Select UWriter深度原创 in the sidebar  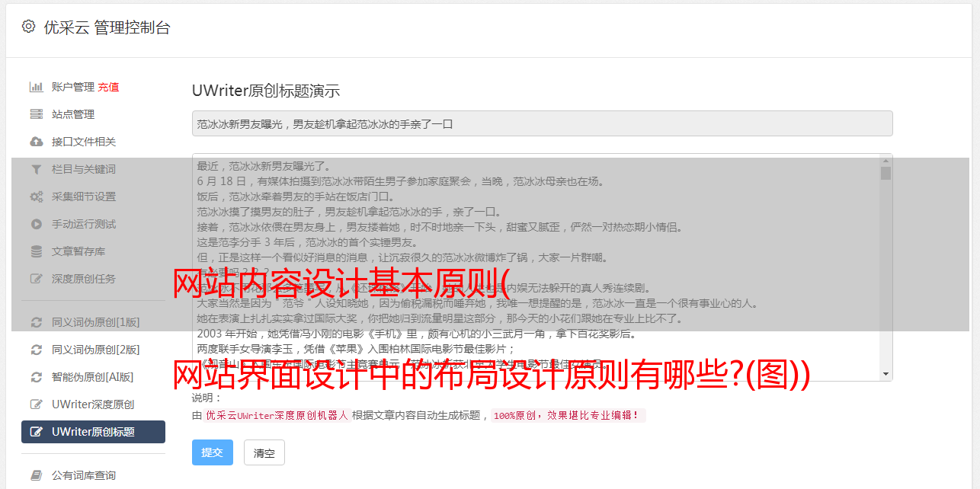pyautogui.click(x=93, y=404)
